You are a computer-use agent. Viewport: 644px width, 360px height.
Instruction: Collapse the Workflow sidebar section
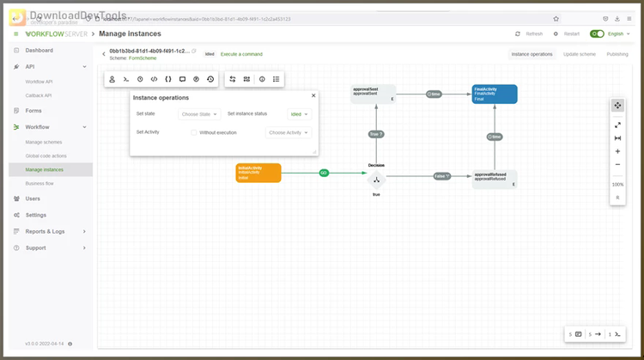[84, 127]
